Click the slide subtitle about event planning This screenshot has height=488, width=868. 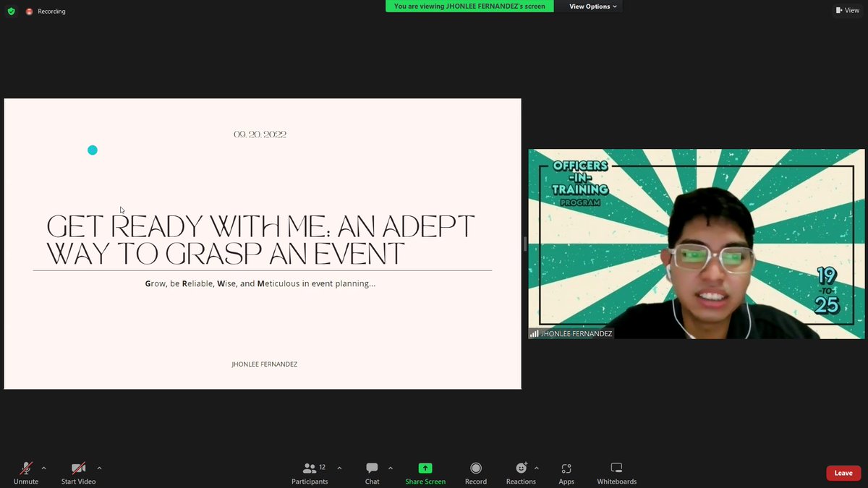click(x=260, y=283)
